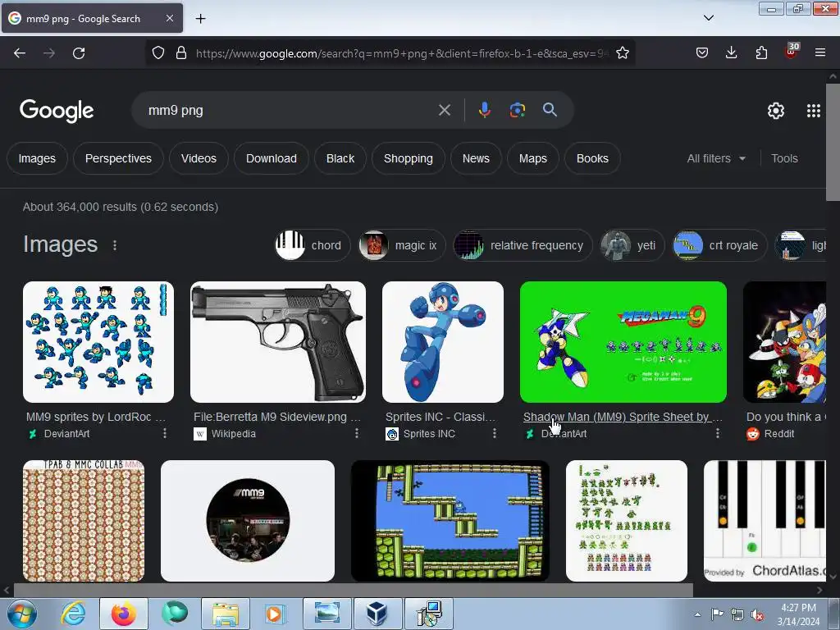
Task: Submit search with the magnifier icon
Action: coord(550,111)
